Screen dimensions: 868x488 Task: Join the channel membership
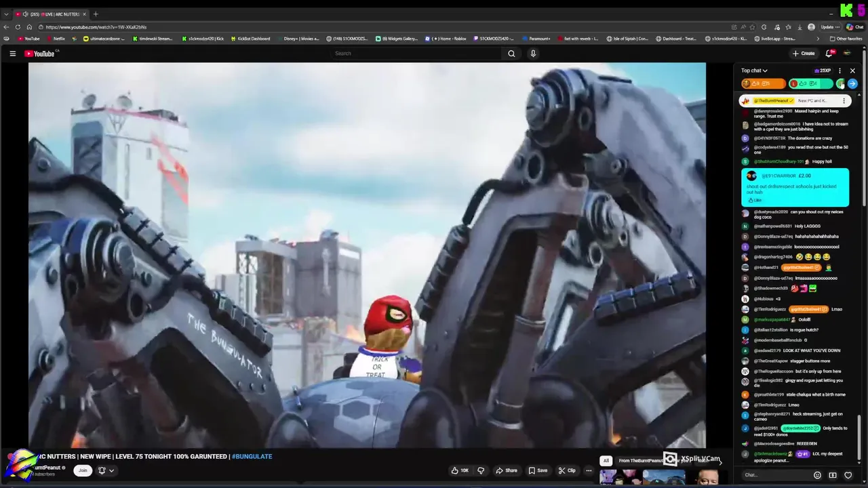pos(83,470)
